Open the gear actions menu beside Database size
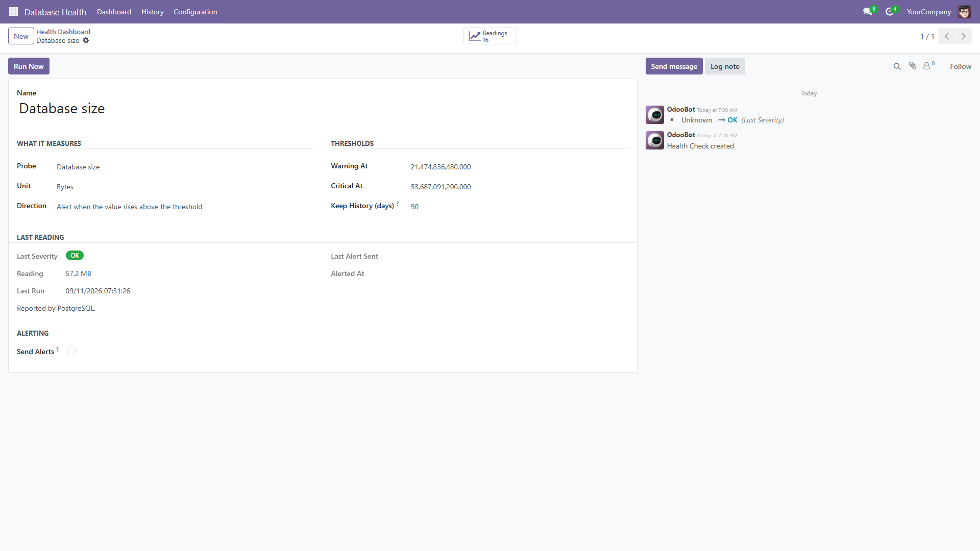This screenshot has height=551, width=980. click(x=86, y=41)
